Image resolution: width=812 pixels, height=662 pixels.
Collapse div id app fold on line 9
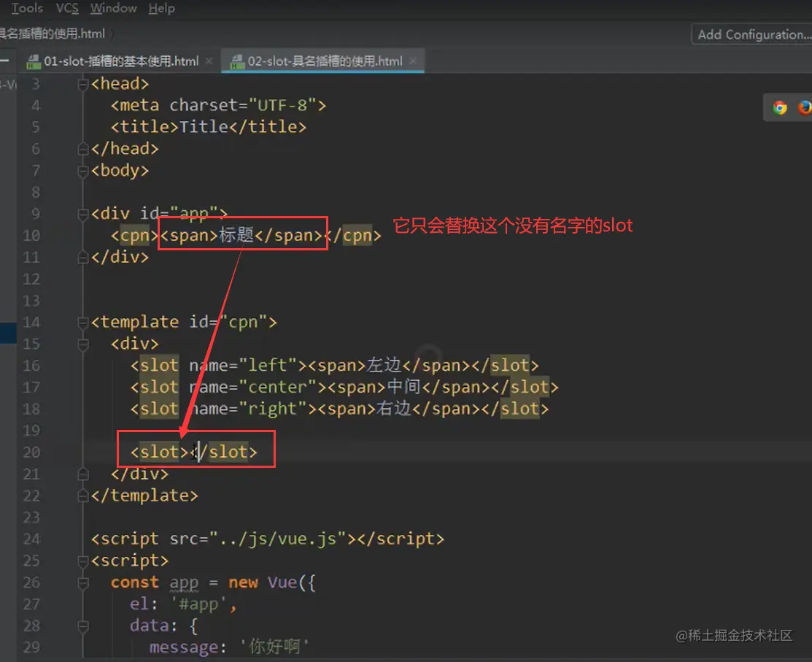(x=83, y=214)
